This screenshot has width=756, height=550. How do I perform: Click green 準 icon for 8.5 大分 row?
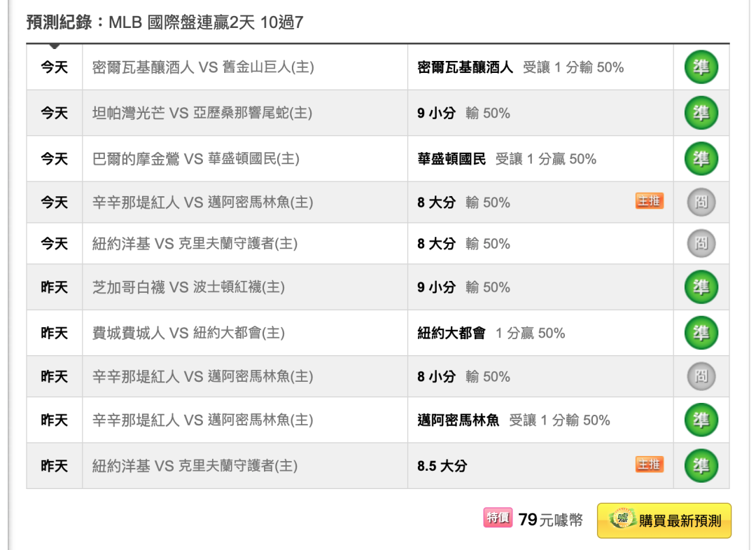coord(701,466)
